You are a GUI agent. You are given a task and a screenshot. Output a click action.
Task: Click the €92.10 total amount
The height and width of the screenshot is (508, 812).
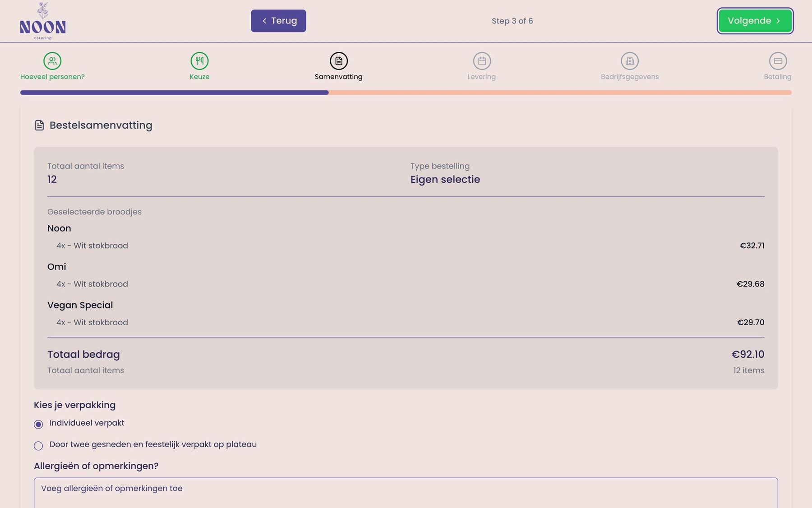pyautogui.click(x=748, y=354)
